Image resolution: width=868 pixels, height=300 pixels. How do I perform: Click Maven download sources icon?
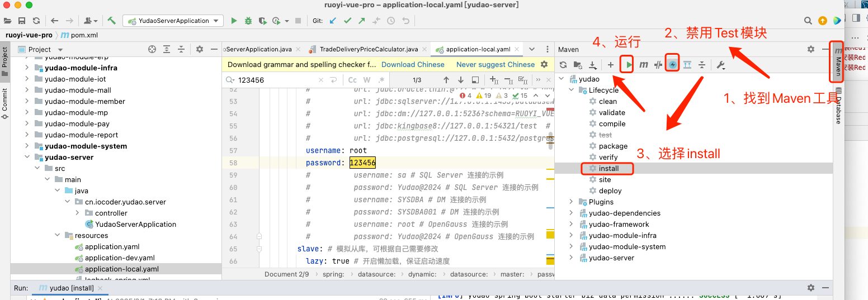592,65
